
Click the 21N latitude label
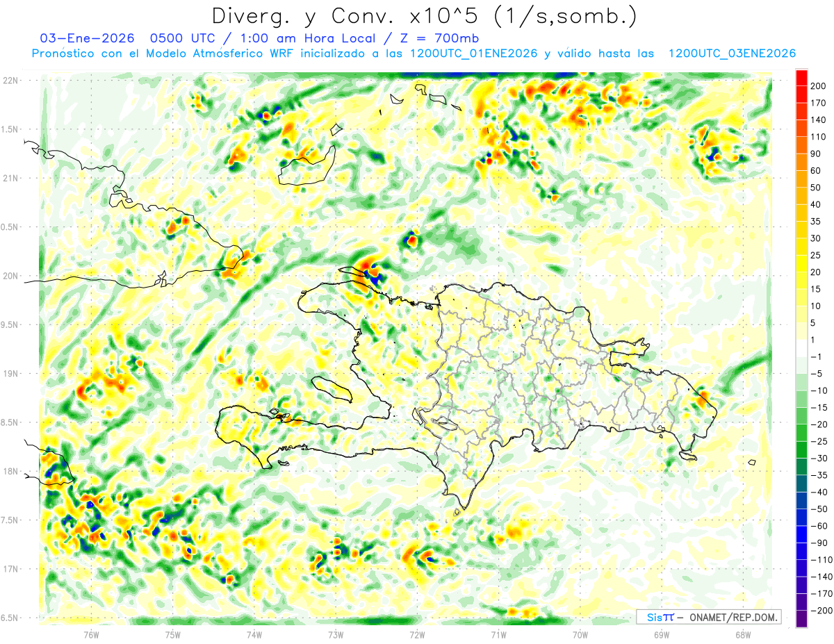[x=10, y=178]
